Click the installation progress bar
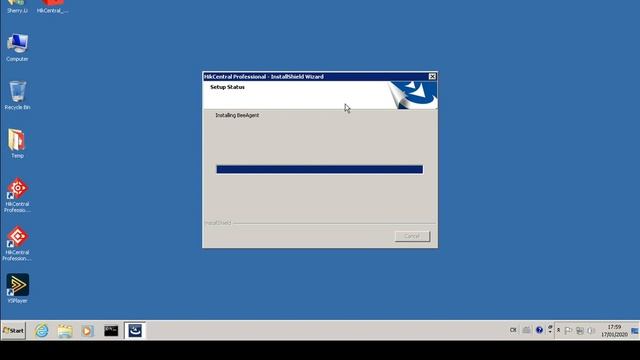The width and height of the screenshot is (640, 360). click(x=320, y=169)
